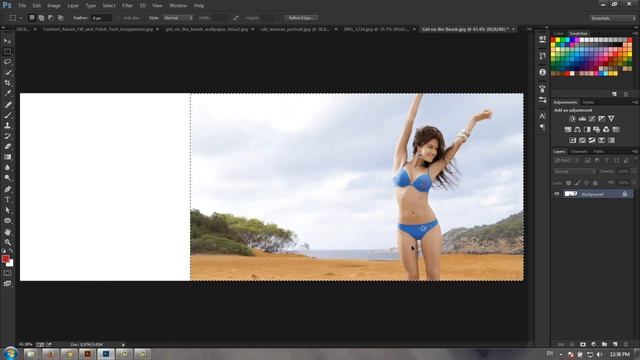Toggle Quick Mask mode
Image resolution: width=640 pixels, height=360 pixels.
[7, 273]
